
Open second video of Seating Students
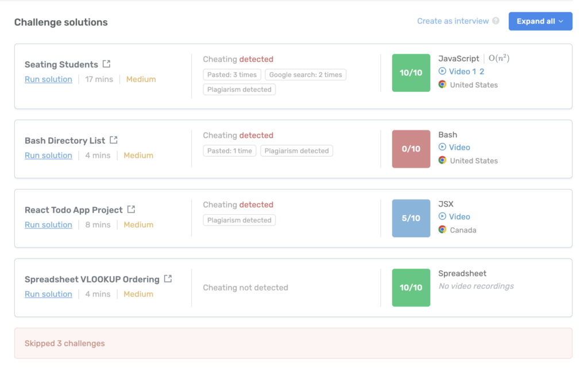coord(482,71)
